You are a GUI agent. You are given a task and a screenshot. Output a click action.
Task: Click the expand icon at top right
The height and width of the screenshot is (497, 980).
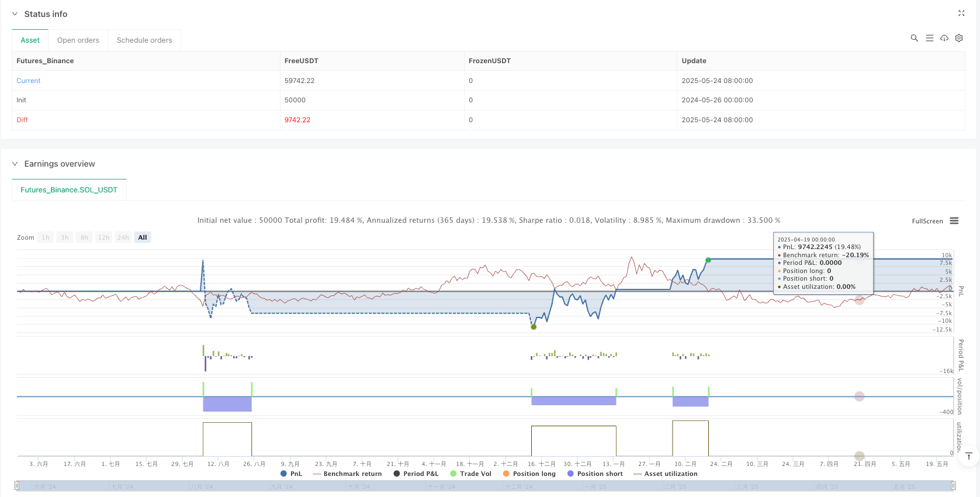coord(961,13)
